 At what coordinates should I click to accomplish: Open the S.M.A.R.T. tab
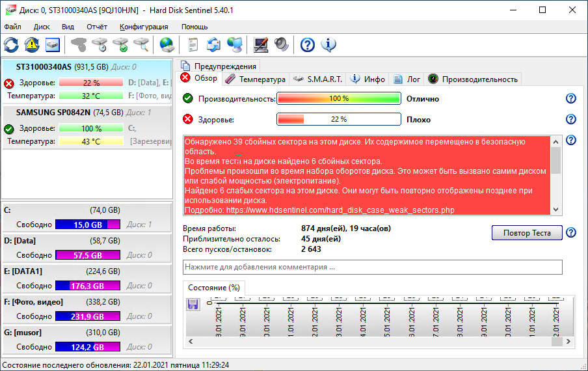pyautogui.click(x=318, y=79)
